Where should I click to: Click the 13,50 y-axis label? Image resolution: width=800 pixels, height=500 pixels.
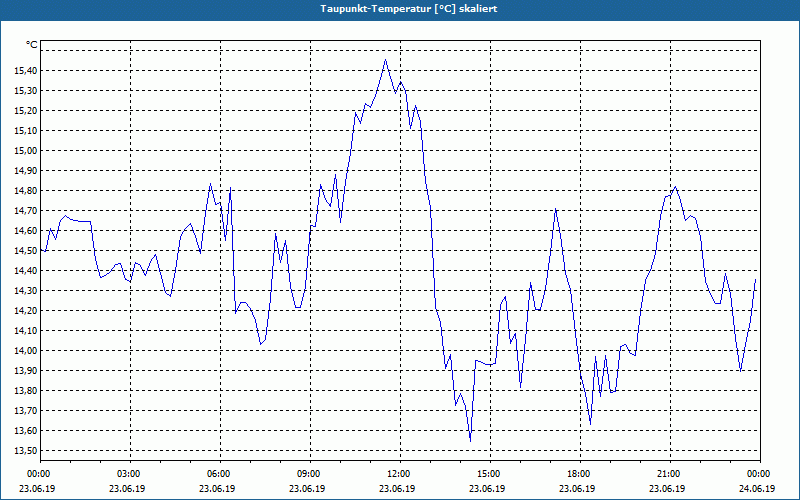[25, 451]
